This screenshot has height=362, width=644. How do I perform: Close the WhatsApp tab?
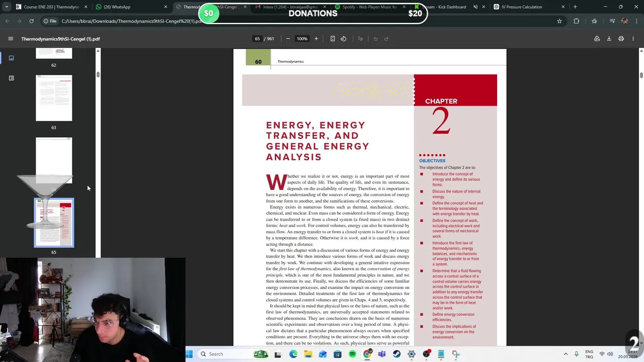pos(166,7)
